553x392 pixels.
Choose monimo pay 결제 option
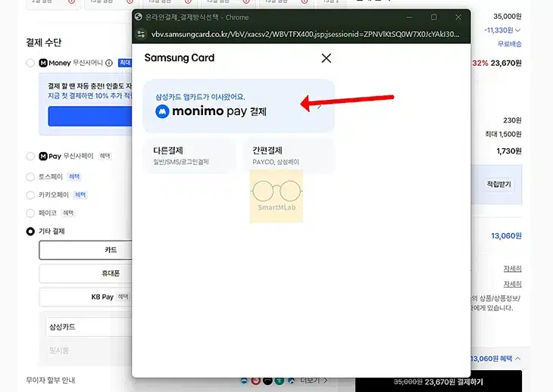coord(239,106)
